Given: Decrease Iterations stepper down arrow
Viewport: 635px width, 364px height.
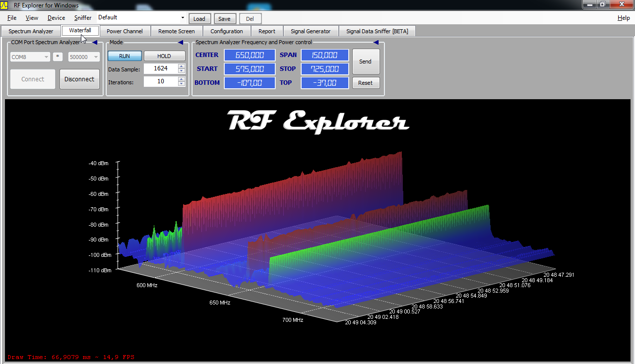Looking at the screenshot, I should pos(182,84).
